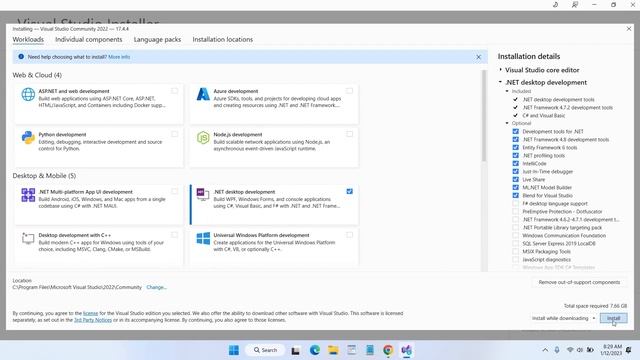The height and width of the screenshot is (360, 640).
Task: Collapse the Included components list
Action: (x=507, y=91)
